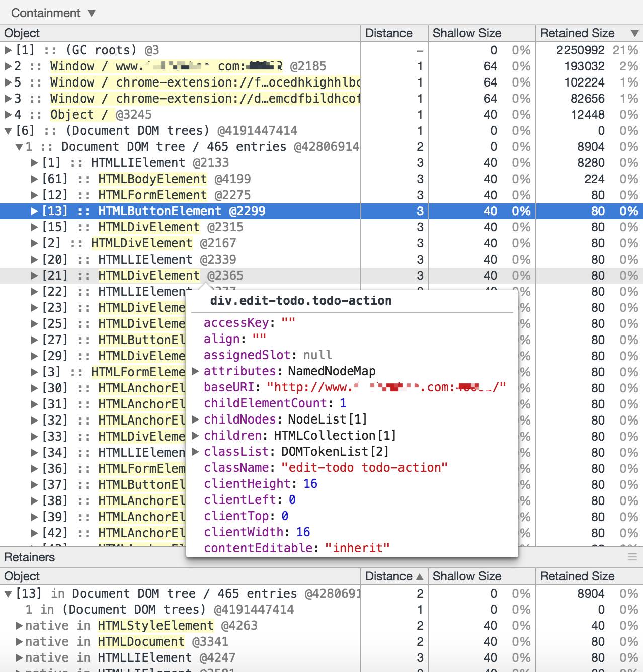
Task: Collapse the Document DOM tree / 465 entries node
Action: point(19,147)
